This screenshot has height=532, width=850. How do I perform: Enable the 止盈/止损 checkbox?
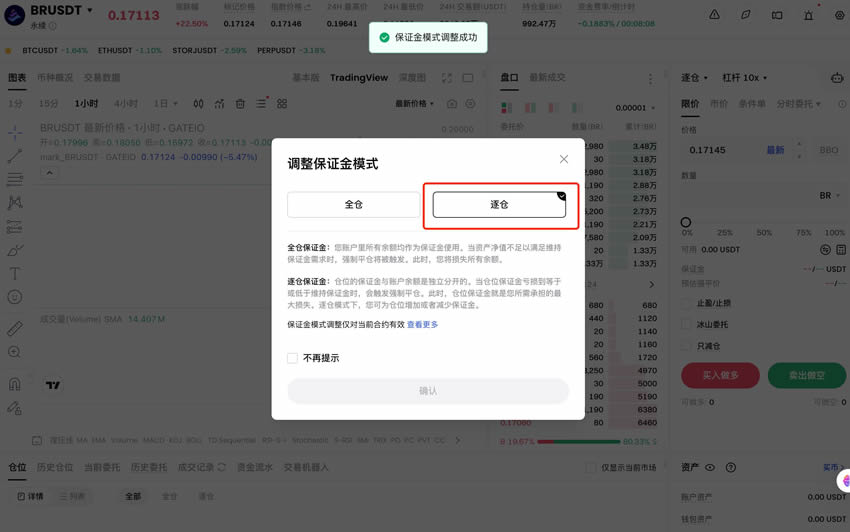687,303
